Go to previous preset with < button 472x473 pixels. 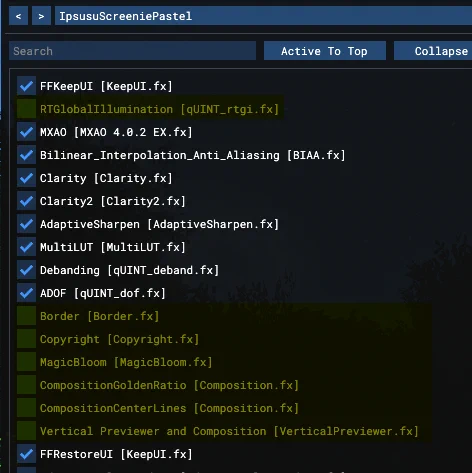click(18, 16)
